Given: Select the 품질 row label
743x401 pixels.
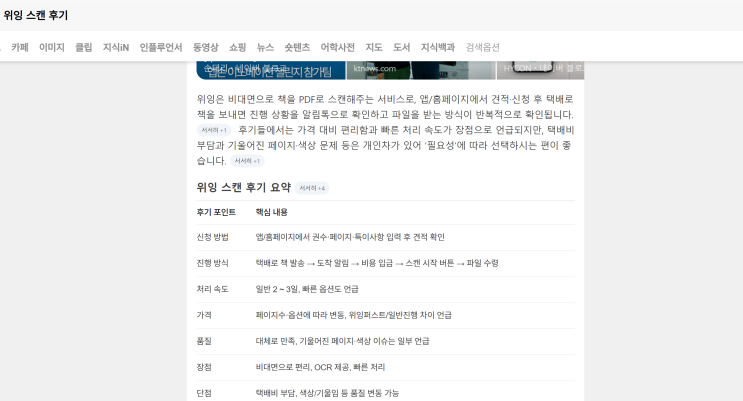Looking at the screenshot, I should [x=204, y=341].
